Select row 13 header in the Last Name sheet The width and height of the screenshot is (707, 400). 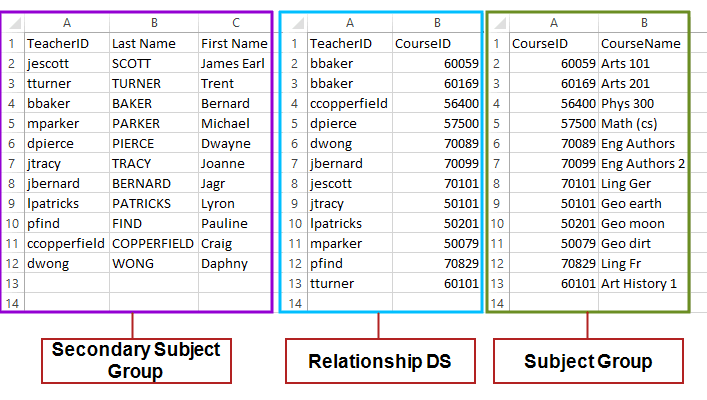13,283
